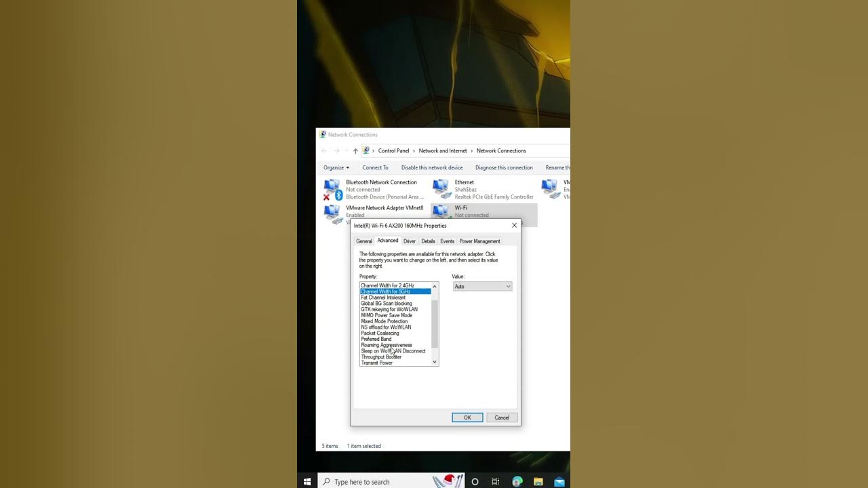The height and width of the screenshot is (488, 868).
Task: Open File Explorer from the taskbar
Action: 538,481
